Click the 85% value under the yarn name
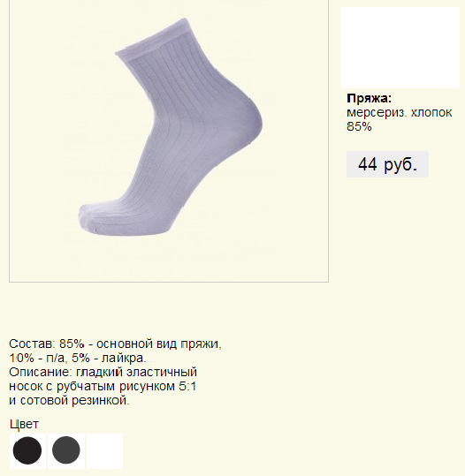Image resolution: width=465 pixels, height=476 pixels. [359, 126]
